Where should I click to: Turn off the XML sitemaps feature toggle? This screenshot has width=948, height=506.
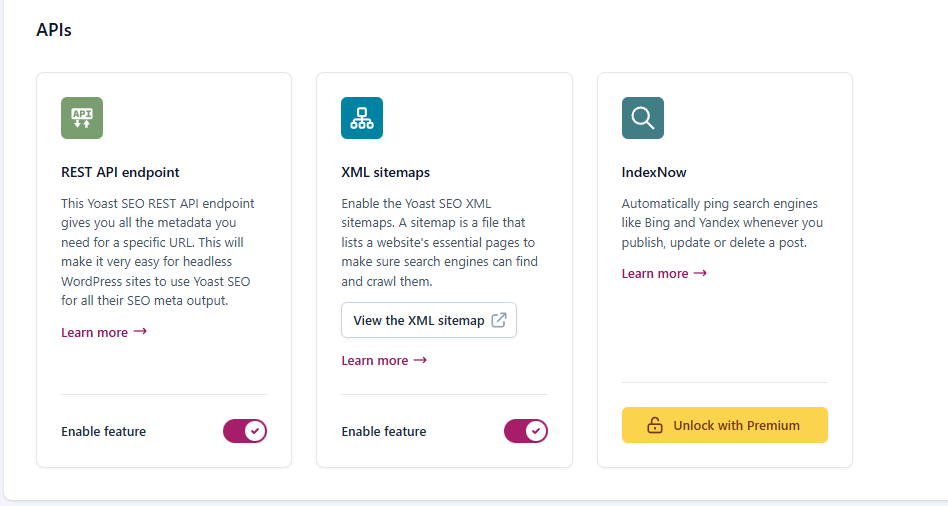point(525,431)
